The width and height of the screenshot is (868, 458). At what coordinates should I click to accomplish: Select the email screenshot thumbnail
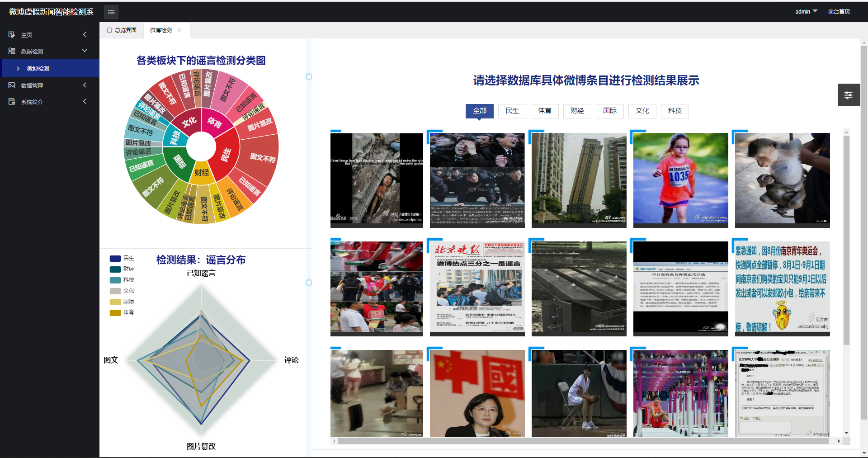tap(782, 393)
